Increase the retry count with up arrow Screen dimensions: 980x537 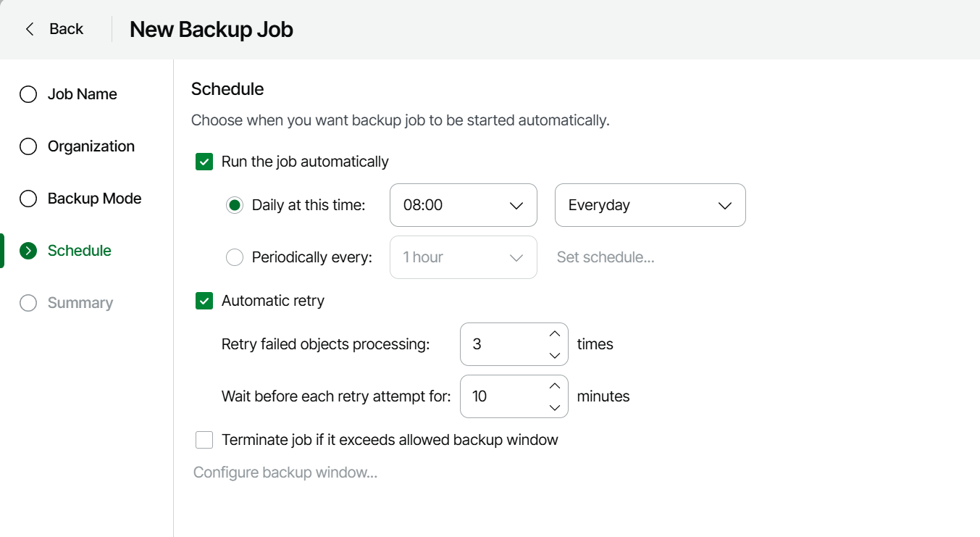(555, 334)
